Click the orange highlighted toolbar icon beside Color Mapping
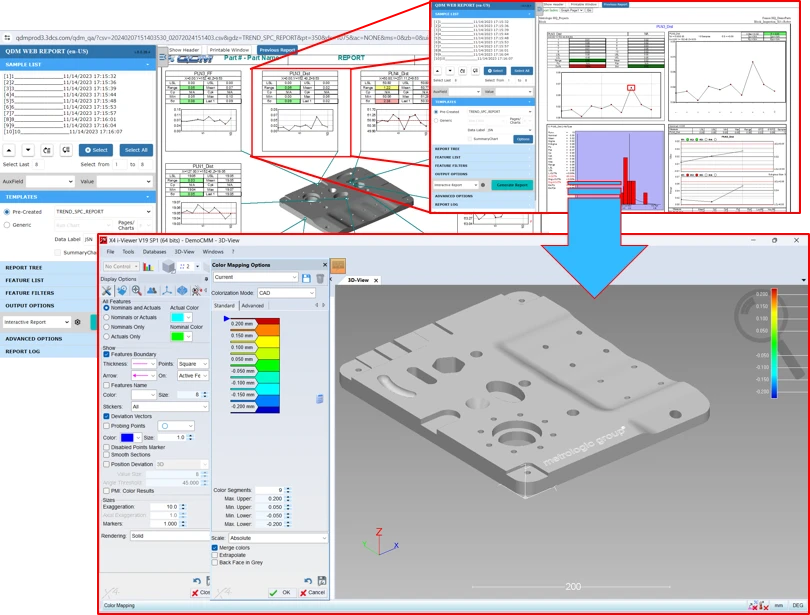 (x=338, y=266)
